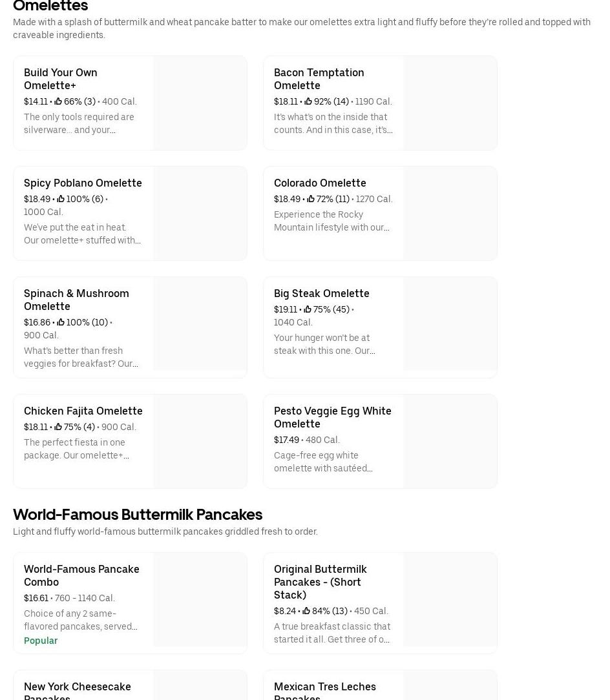The image size is (610, 700).
Task: Open the New York Cheesecake Pancakes item
Action: (x=78, y=688)
